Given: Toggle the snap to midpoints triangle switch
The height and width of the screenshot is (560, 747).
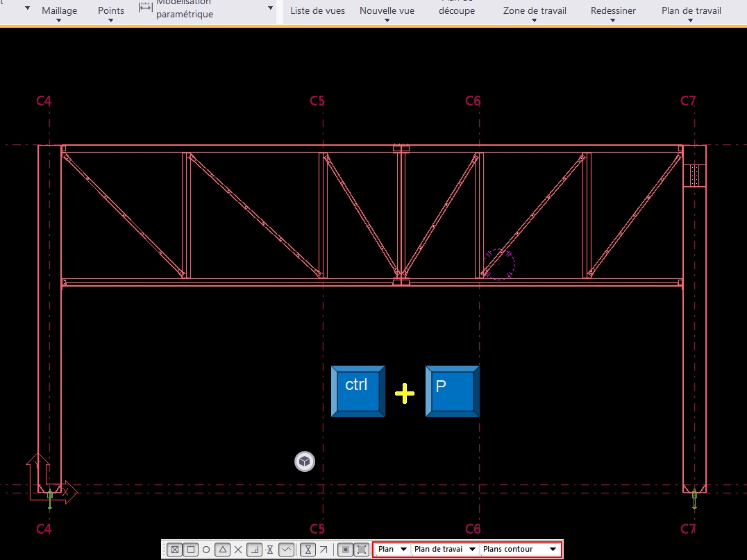Looking at the screenshot, I should [x=222, y=550].
